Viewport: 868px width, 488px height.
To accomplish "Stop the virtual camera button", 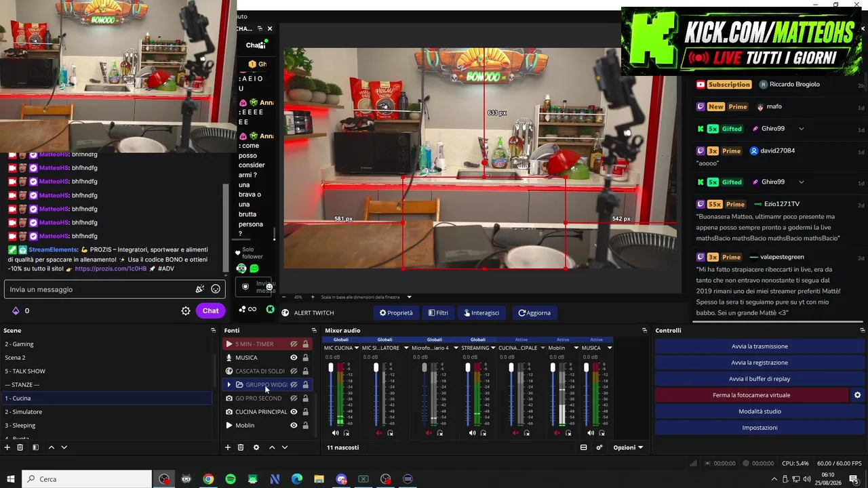I will (751, 395).
